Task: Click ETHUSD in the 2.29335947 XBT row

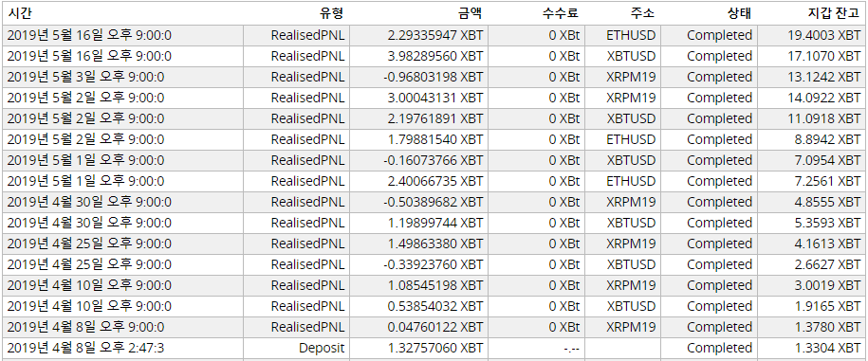Action: [x=631, y=36]
